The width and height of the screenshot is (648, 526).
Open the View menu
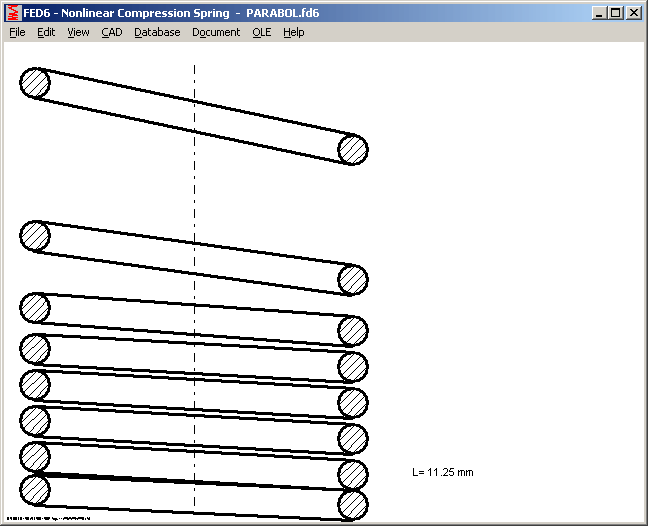[x=78, y=32]
